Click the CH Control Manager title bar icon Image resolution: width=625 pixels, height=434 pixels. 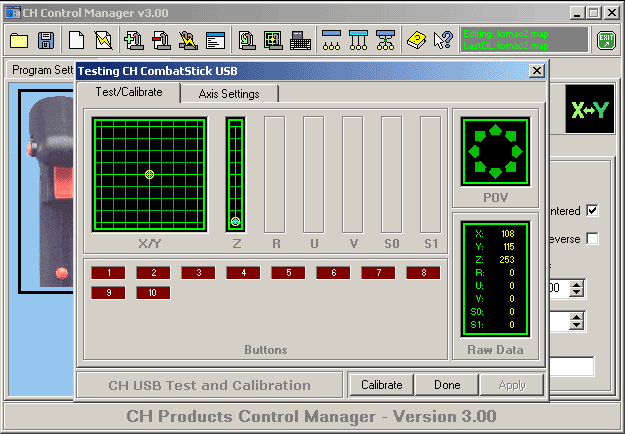(x=13, y=13)
